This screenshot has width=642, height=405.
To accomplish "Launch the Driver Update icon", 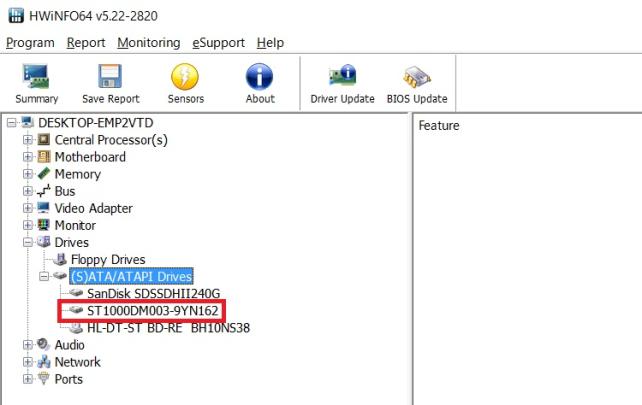I will (342, 76).
